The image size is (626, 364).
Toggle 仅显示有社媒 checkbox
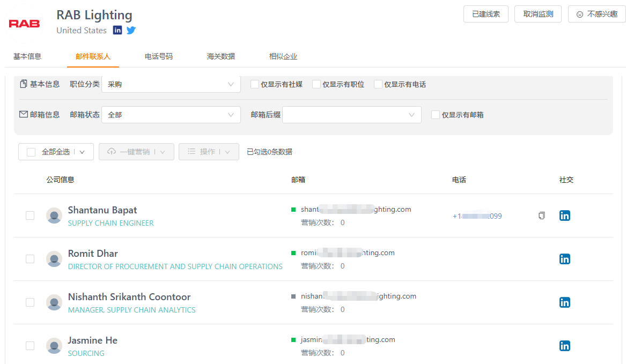(x=255, y=84)
